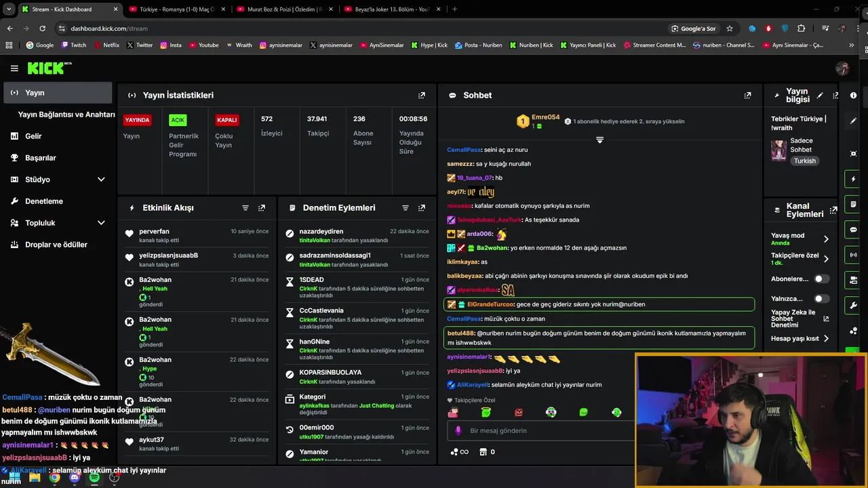Open the profile avatar at top right
868x488 pixels.
pyautogui.click(x=842, y=68)
